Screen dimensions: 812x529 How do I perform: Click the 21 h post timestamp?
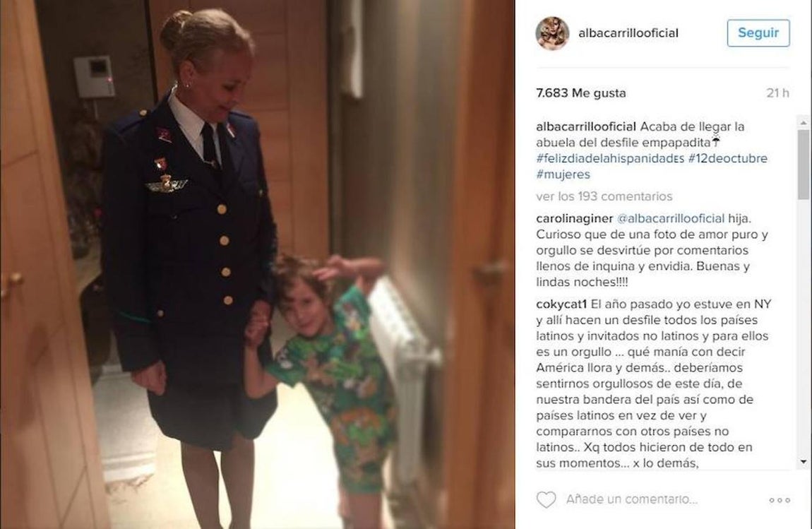[778, 93]
